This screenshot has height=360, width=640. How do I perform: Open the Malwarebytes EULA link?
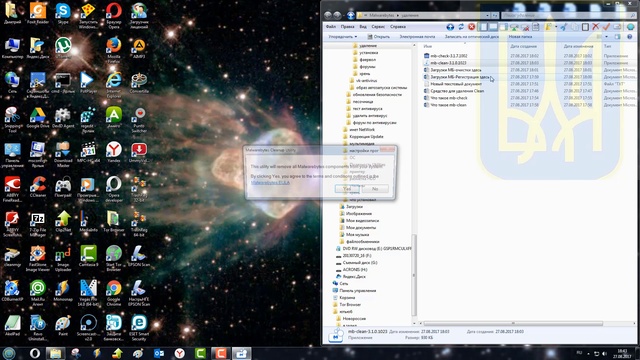(x=270, y=182)
